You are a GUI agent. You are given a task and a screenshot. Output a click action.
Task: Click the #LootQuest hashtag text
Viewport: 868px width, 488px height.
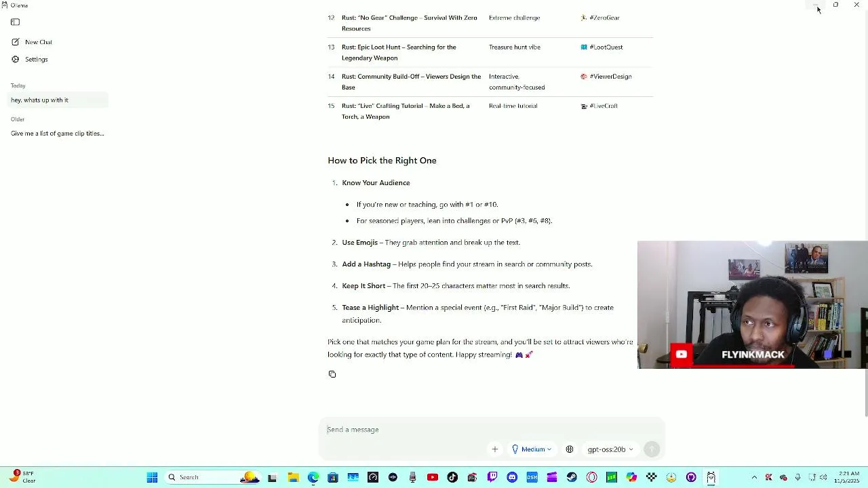(606, 47)
